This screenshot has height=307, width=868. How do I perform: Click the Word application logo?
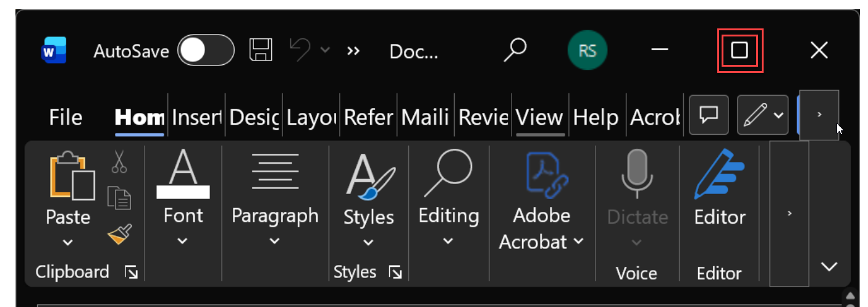tap(54, 50)
